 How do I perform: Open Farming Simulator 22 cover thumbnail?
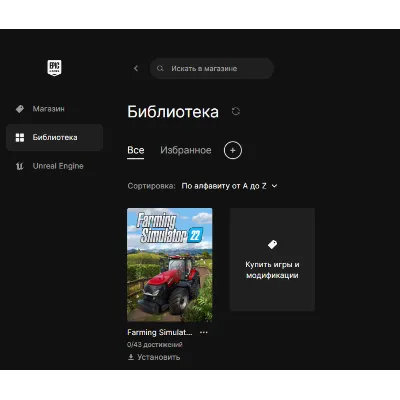pos(170,265)
